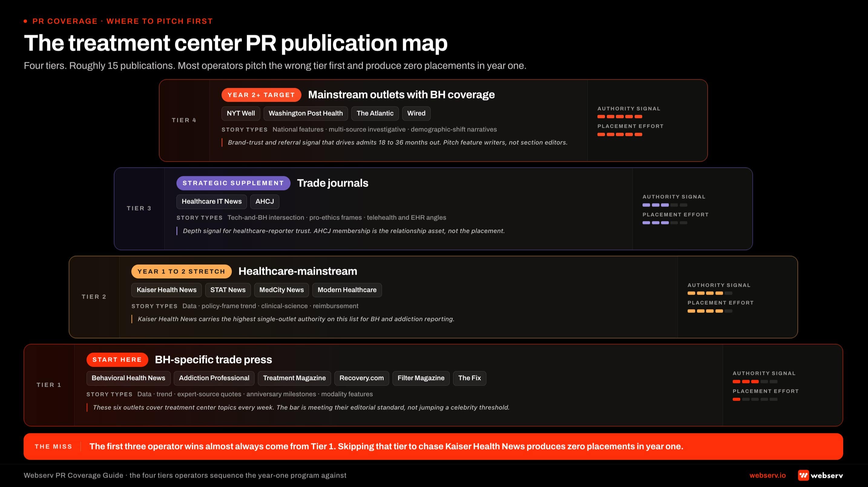Select the Washington Post Health chip

point(306,113)
